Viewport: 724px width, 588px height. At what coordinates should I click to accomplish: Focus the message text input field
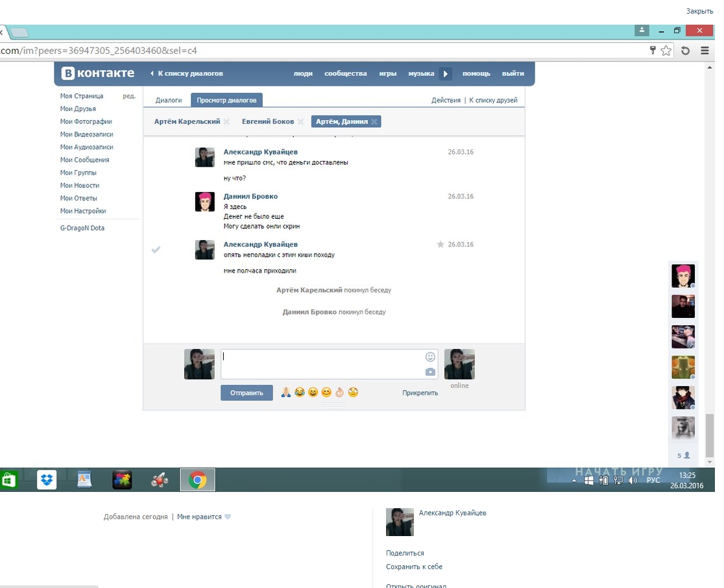pyautogui.click(x=329, y=364)
